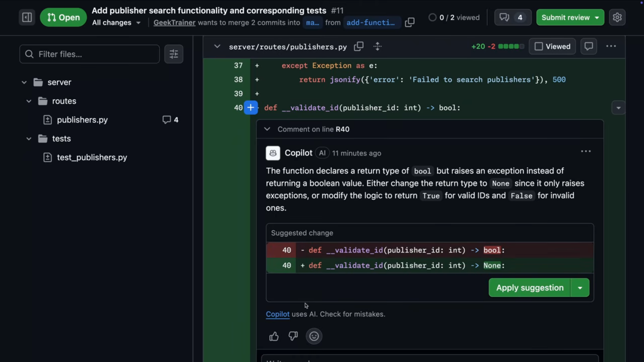This screenshot has width=644, height=362.
Task: Collapse the routes folder chevron
Action: tap(29, 101)
